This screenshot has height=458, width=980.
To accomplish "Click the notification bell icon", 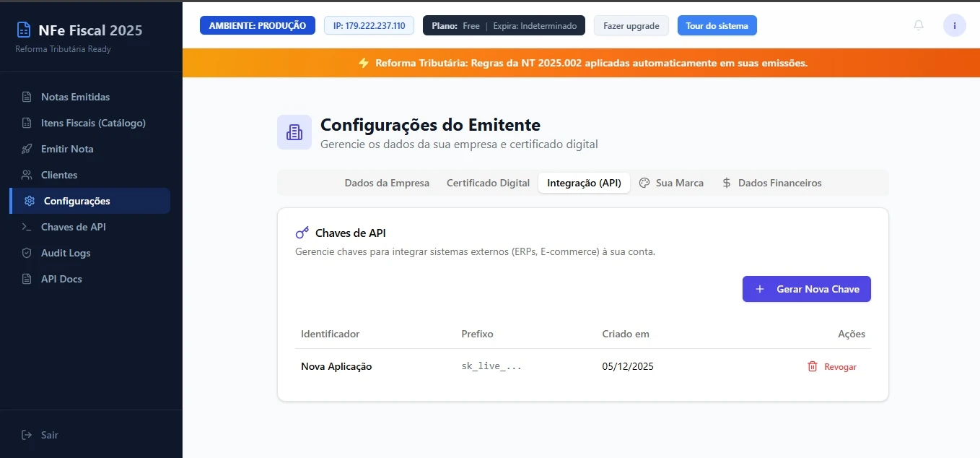I will [x=918, y=26].
